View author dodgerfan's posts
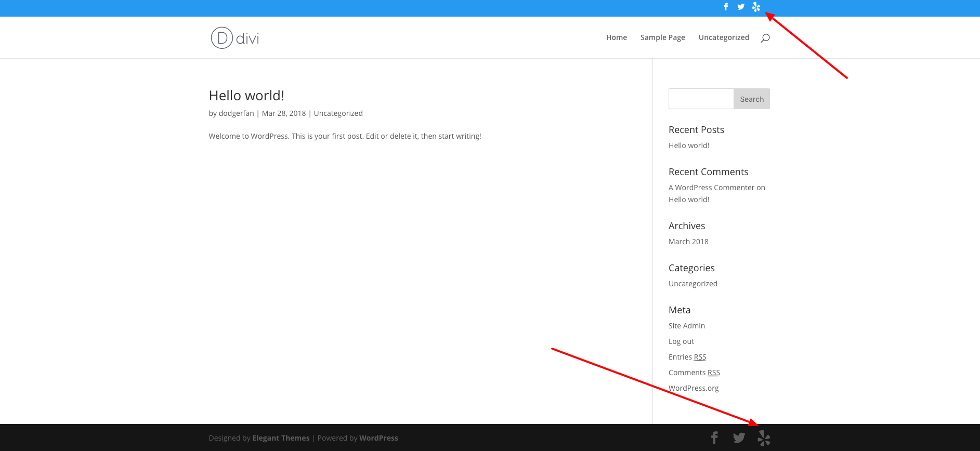 [x=237, y=113]
